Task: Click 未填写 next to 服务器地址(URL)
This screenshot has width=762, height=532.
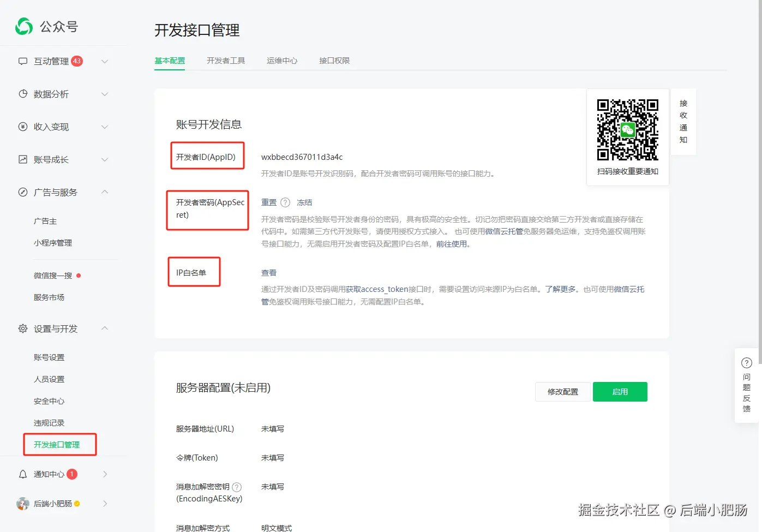Action: point(273,429)
